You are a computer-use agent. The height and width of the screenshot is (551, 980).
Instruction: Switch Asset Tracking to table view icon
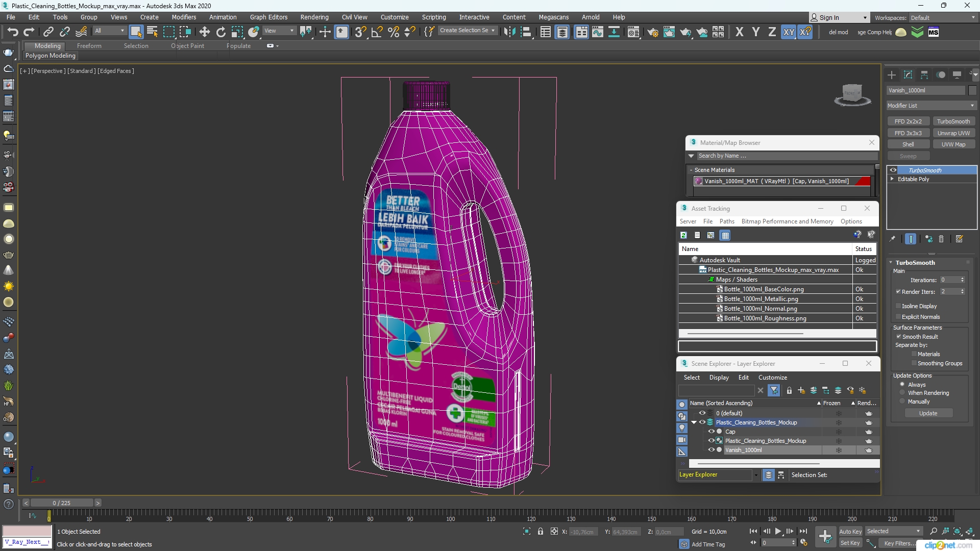point(725,235)
